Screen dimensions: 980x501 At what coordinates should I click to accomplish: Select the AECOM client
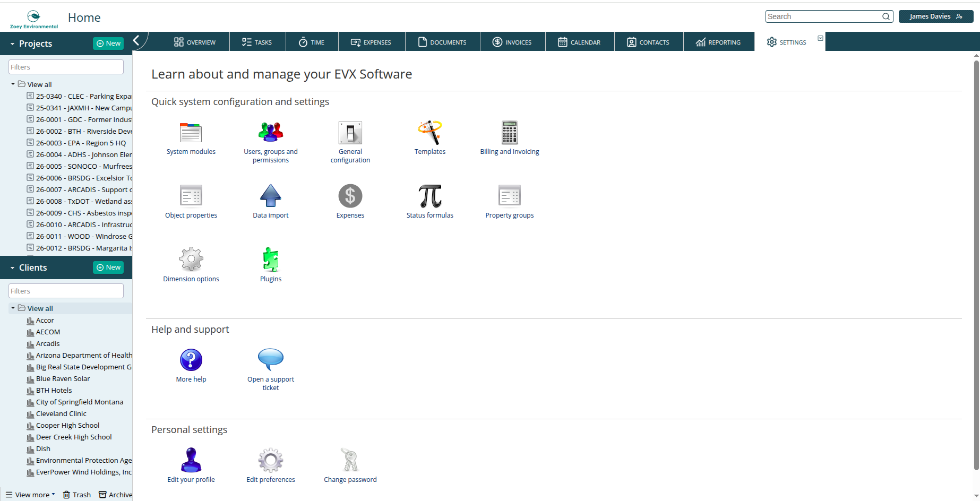pos(48,332)
